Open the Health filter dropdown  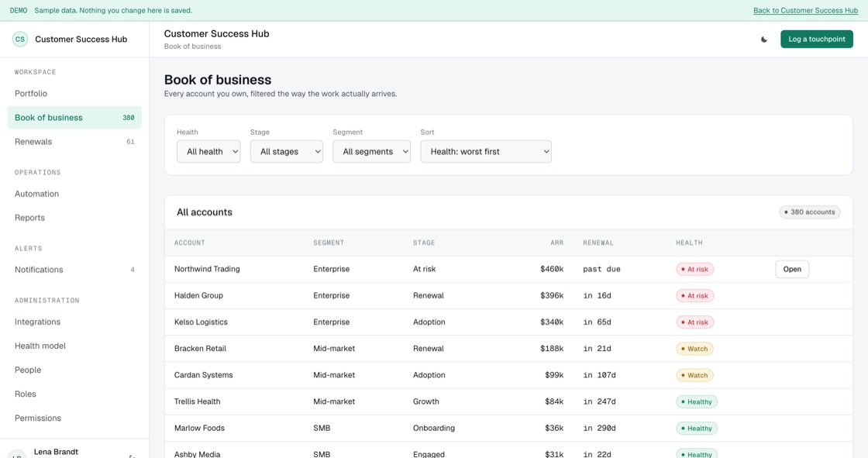pyautogui.click(x=208, y=151)
